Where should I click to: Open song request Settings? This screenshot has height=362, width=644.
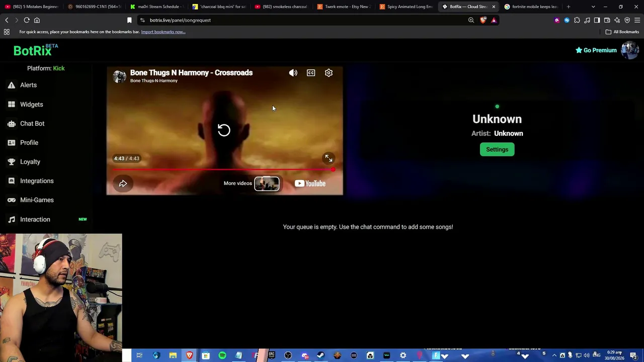pos(497,149)
